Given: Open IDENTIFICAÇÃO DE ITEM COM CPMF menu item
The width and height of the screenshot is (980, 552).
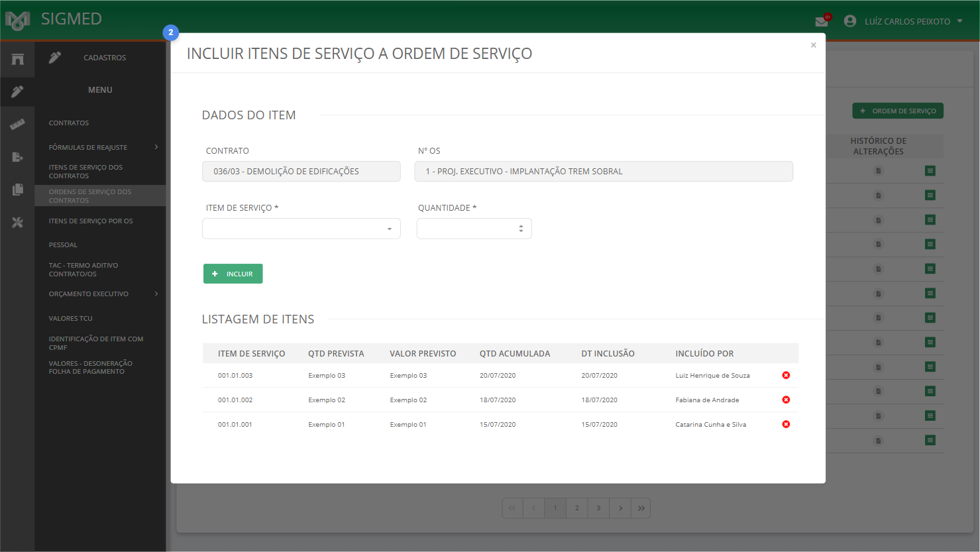Looking at the screenshot, I should click(x=96, y=343).
